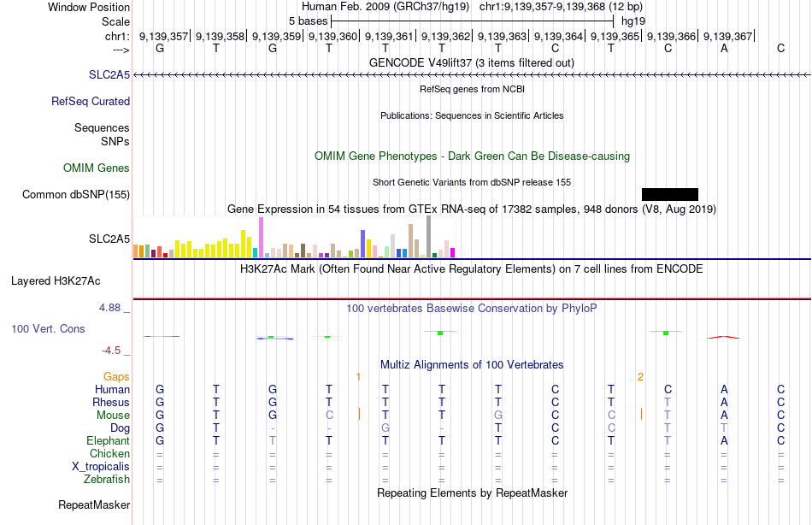Click the Mouse species label

(x=113, y=416)
